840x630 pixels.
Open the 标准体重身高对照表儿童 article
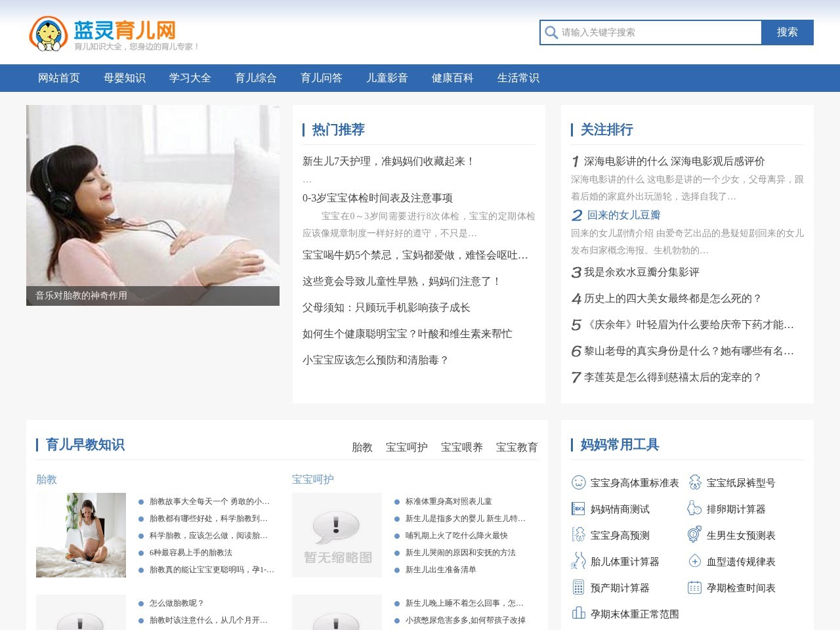click(x=449, y=501)
